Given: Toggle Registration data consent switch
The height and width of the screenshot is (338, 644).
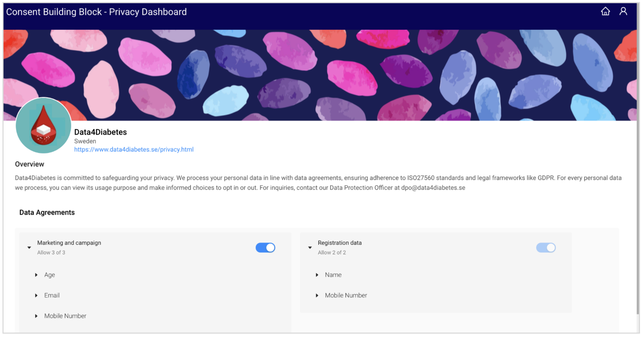Looking at the screenshot, I should pos(545,248).
